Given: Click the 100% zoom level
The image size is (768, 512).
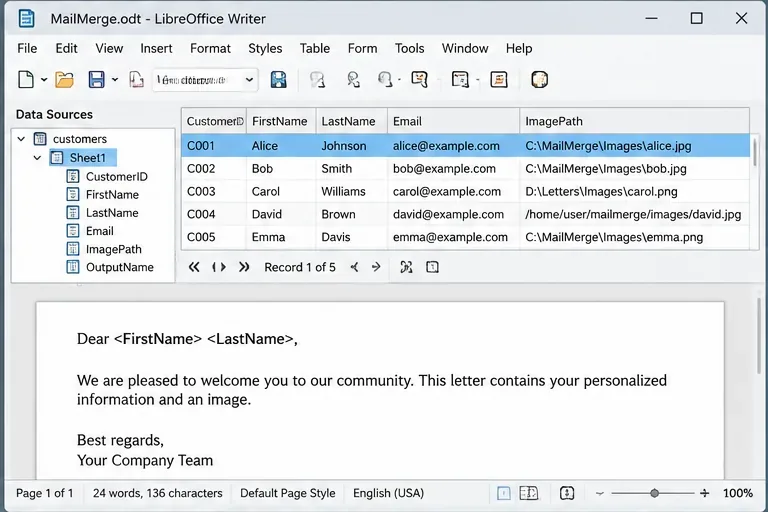Looking at the screenshot, I should click(738, 493).
